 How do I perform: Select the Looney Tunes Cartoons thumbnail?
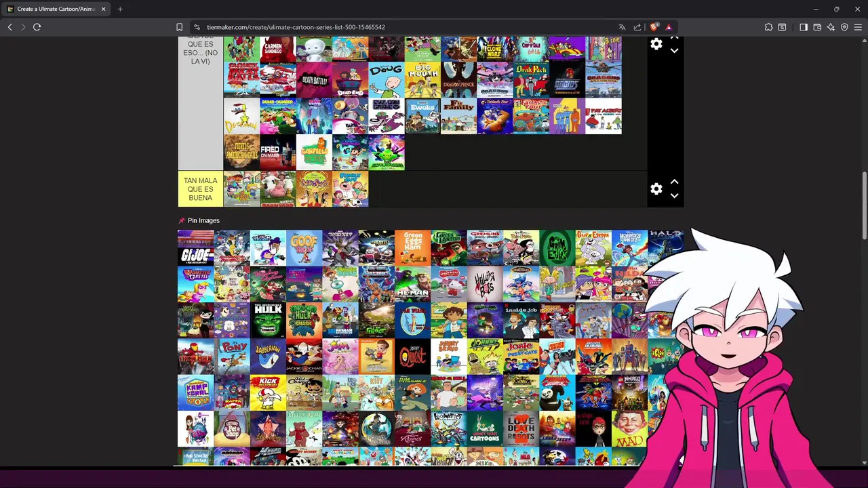[485, 428]
